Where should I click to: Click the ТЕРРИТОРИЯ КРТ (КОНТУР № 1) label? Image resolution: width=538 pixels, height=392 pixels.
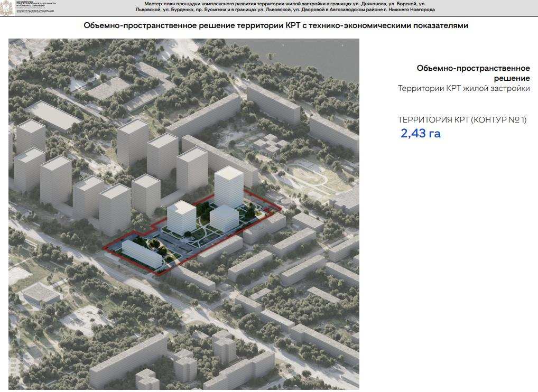pyautogui.click(x=462, y=120)
